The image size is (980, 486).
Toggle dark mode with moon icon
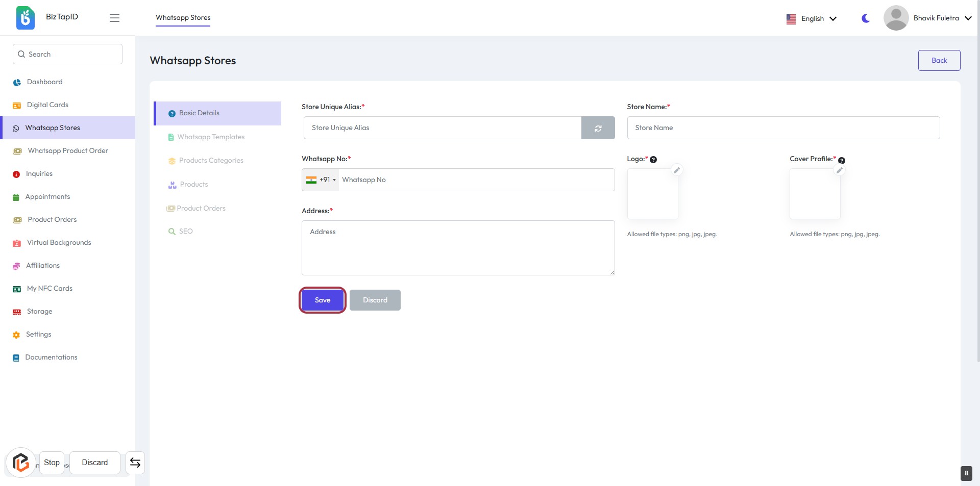(x=866, y=18)
